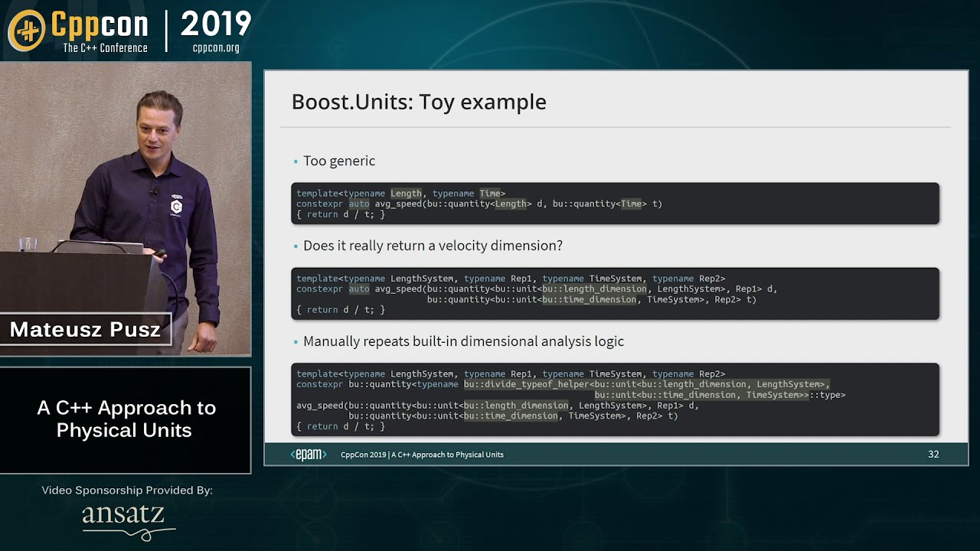Select 'A C++ Approach to Physical Units' title panel

(126, 419)
